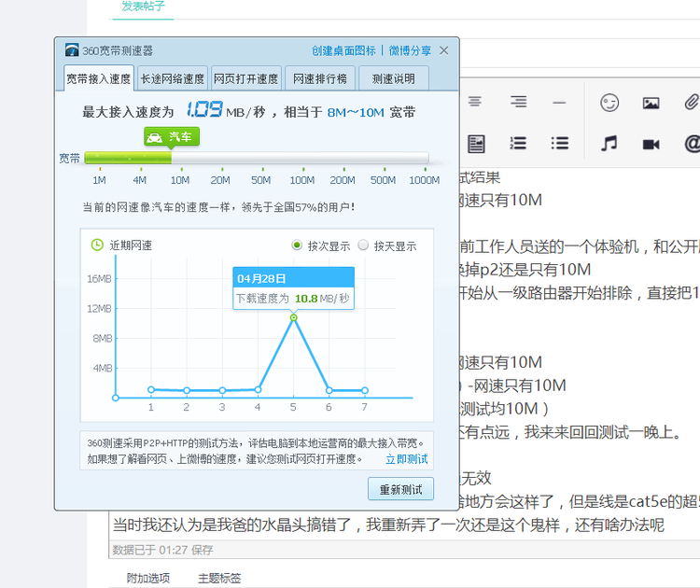
Task: Click the paperclip attachment icon
Action: point(691,102)
